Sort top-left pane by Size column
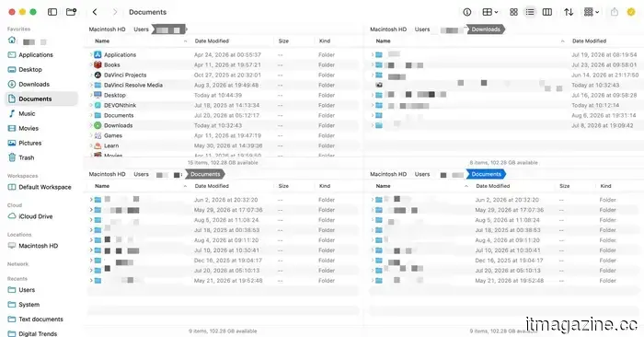 (283, 41)
